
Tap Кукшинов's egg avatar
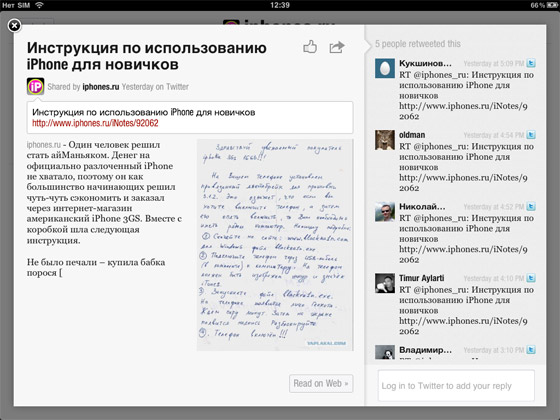click(385, 68)
